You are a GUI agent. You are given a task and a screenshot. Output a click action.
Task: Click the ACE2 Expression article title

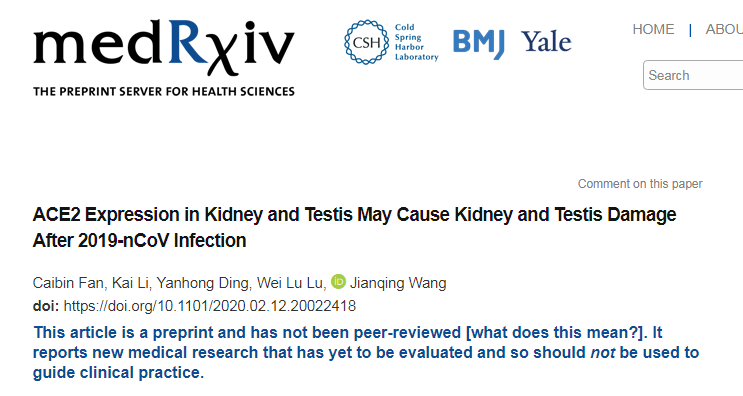pyautogui.click(x=354, y=227)
